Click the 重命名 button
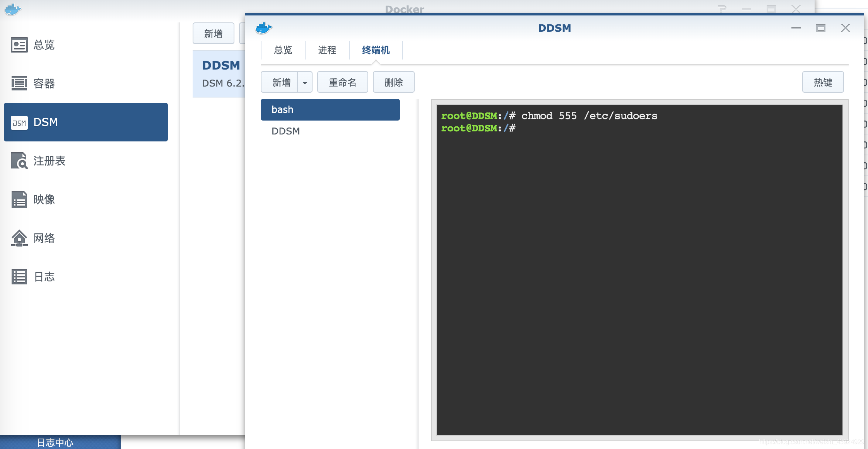 [342, 82]
